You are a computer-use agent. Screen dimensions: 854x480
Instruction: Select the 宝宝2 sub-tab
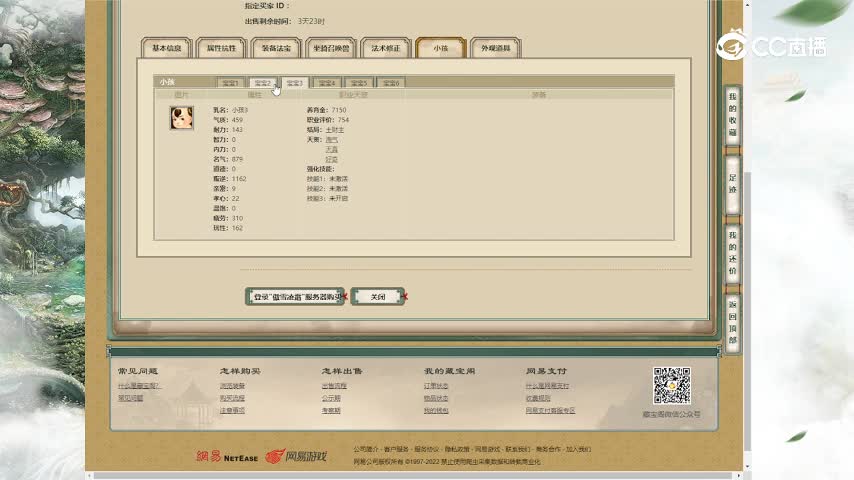coord(263,83)
